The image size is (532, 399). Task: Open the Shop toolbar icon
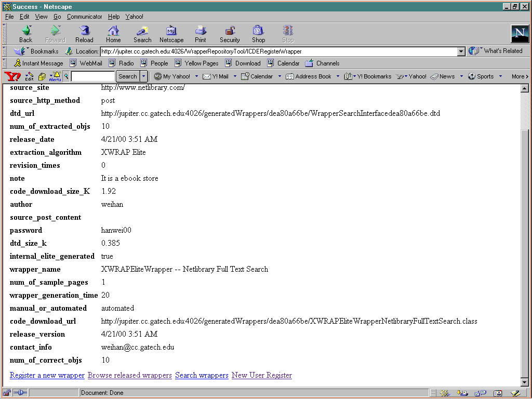pyautogui.click(x=258, y=34)
